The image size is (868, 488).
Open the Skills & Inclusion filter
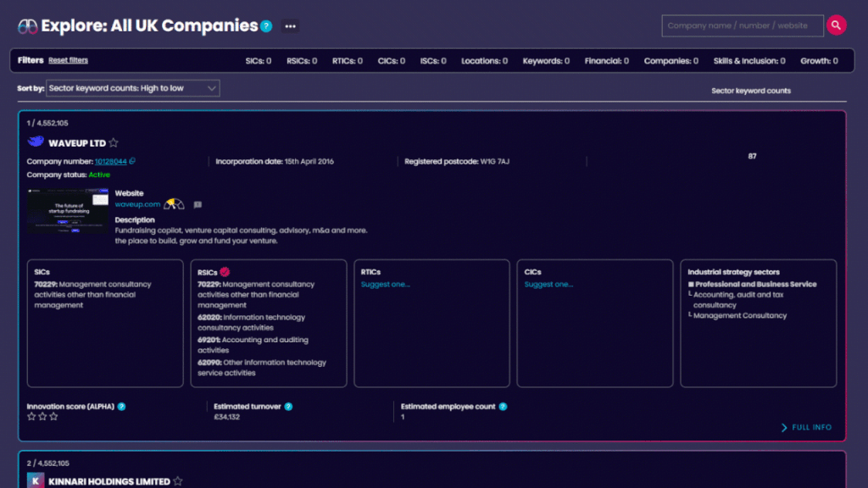[750, 61]
